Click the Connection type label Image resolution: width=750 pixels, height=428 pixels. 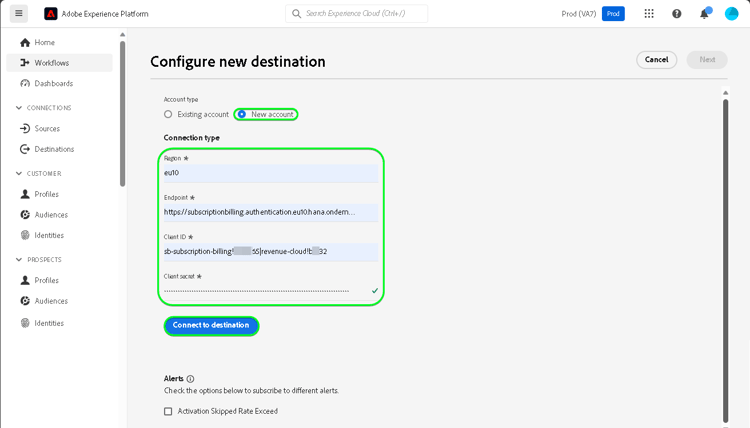click(191, 138)
